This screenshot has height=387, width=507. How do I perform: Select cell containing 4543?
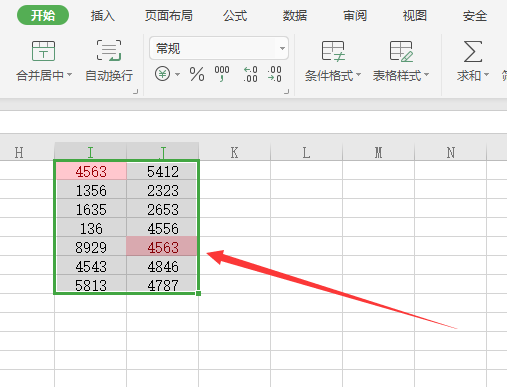pos(91,266)
